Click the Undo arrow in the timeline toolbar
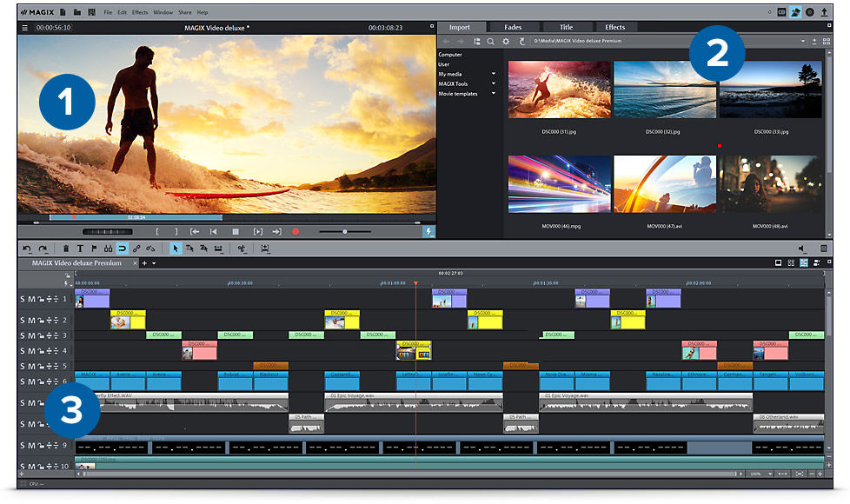Viewport: 850px width, 504px height. pyautogui.click(x=29, y=249)
